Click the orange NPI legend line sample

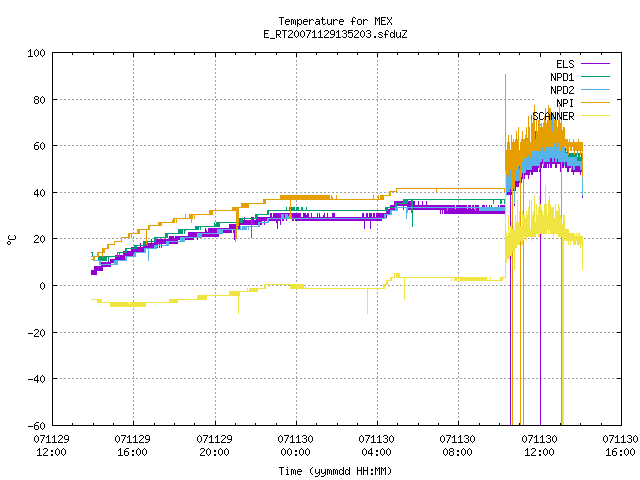pos(595,102)
